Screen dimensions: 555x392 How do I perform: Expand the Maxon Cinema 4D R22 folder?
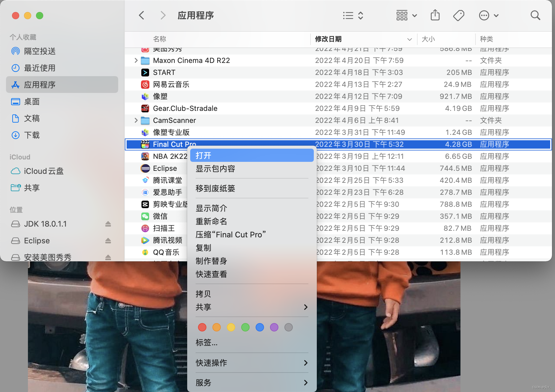(x=136, y=60)
